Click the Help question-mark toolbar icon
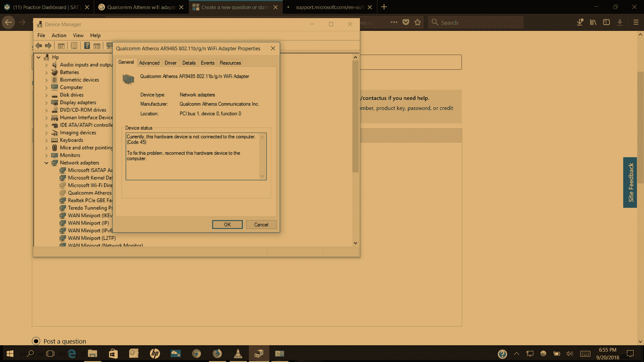The image size is (644, 362). (x=87, y=46)
